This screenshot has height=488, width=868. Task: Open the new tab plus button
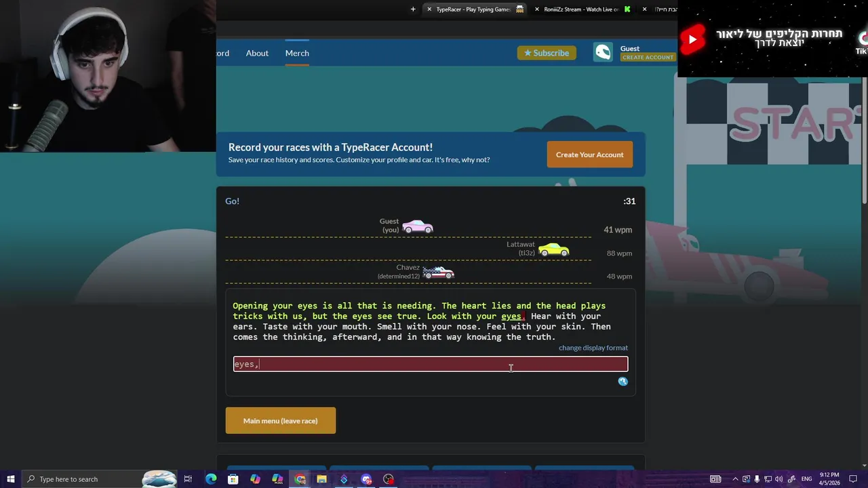click(413, 9)
